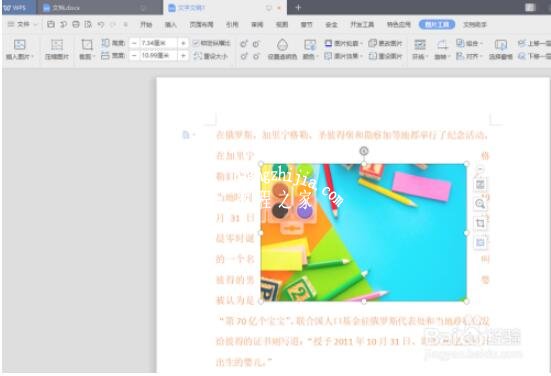Click the decrease brightness icon, bottom-right of four
This screenshot has width=551, height=376.
coord(256,56)
